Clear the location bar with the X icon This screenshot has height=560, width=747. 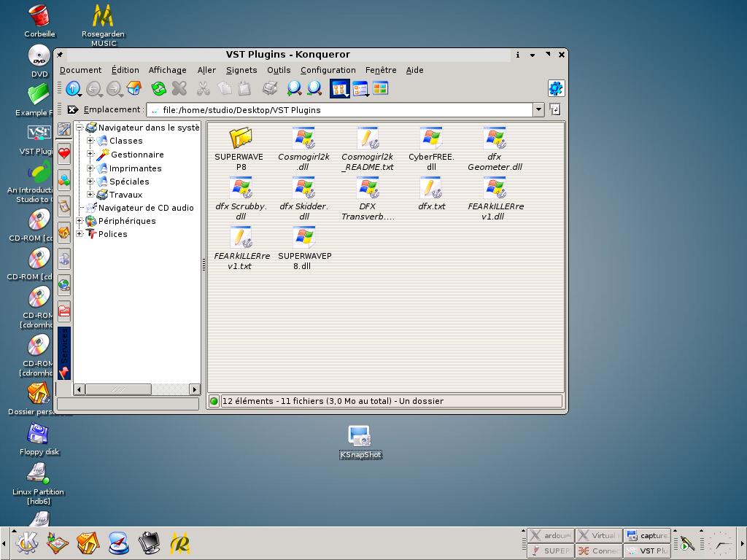click(x=72, y=109)
